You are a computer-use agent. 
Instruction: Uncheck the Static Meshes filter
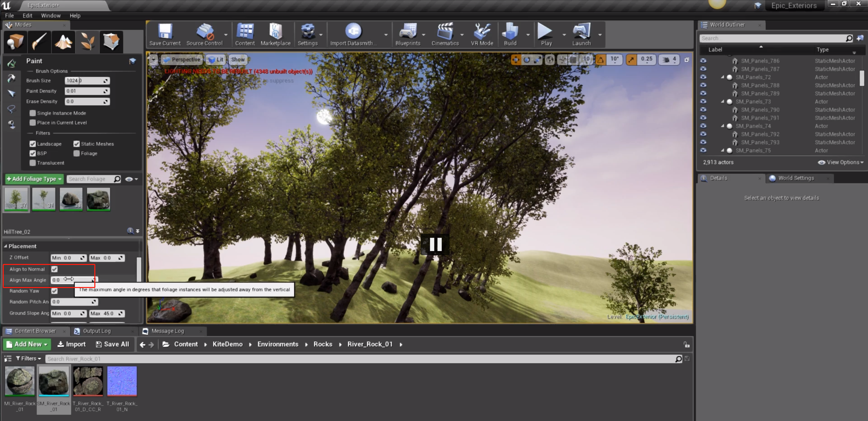76,144
